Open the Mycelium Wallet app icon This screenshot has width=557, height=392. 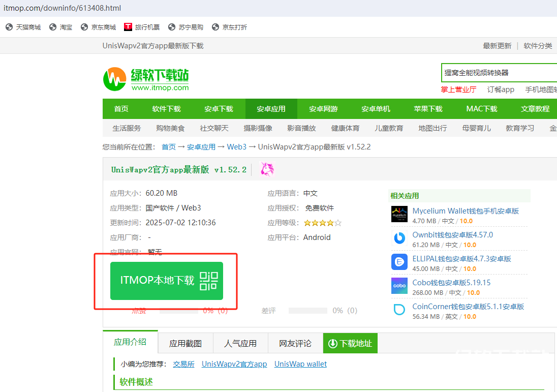click(399, 214)
